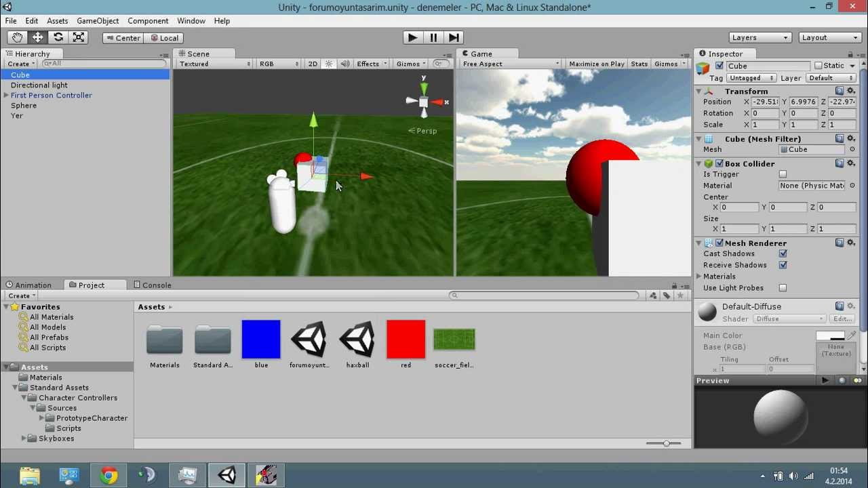Image resolution: width=868 pixels, height=488 pixels.
Task: Open the Layer Default dropdown
Action: pos(830,78)
